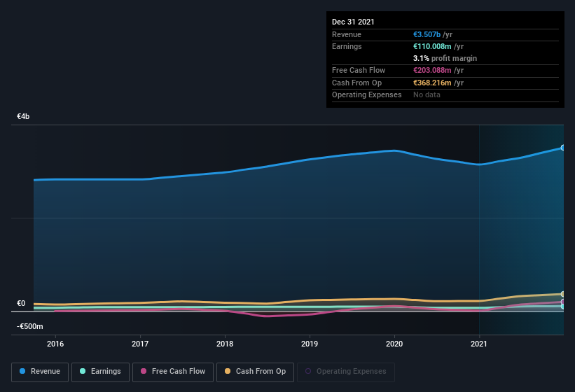Click the Free Cash Flow label in tooltip
The height and width of the screenshot is (392, 575).
click(359, 70)
